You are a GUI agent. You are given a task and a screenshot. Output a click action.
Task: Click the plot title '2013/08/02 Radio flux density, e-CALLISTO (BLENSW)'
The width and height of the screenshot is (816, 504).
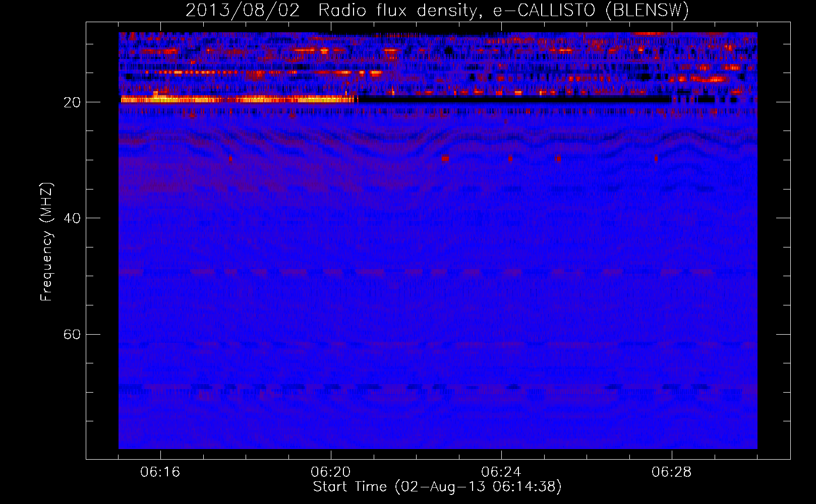(437, 10)
